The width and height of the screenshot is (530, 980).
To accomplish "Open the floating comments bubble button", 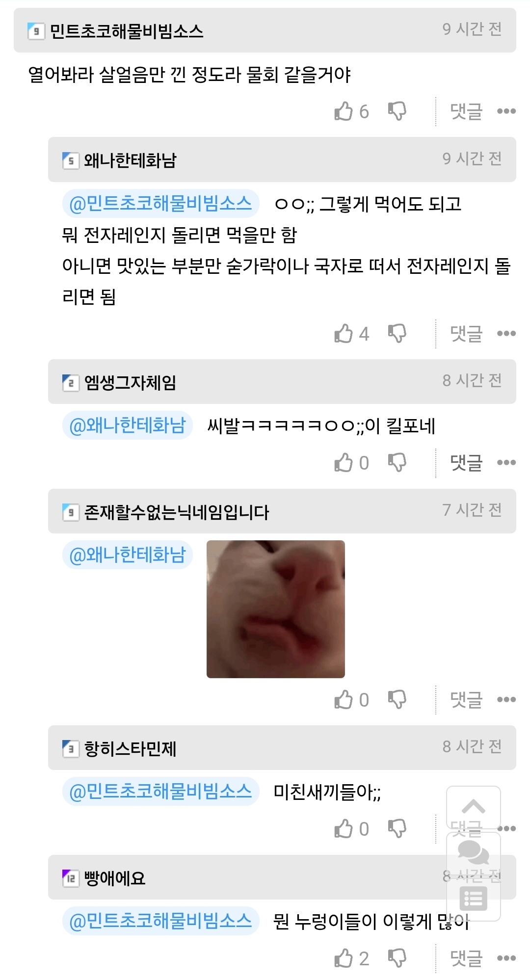I will 474,853.
